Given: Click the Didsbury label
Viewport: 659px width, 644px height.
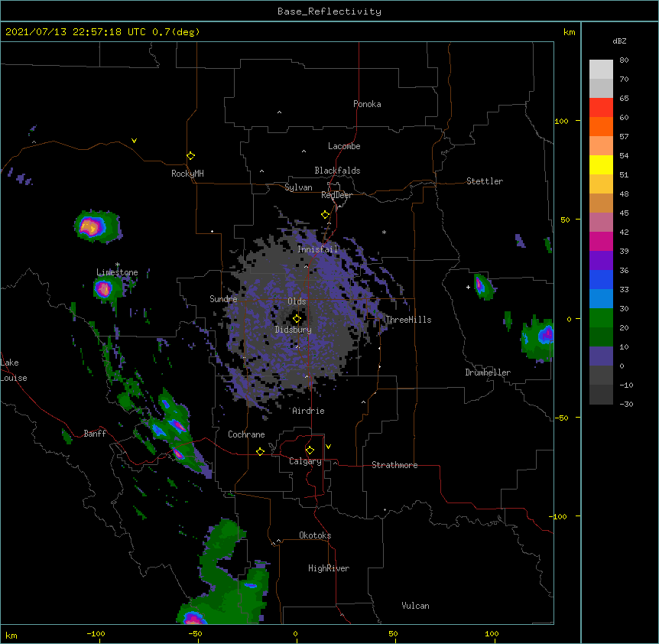Looking at the screenshot, I should coord(294,330).
